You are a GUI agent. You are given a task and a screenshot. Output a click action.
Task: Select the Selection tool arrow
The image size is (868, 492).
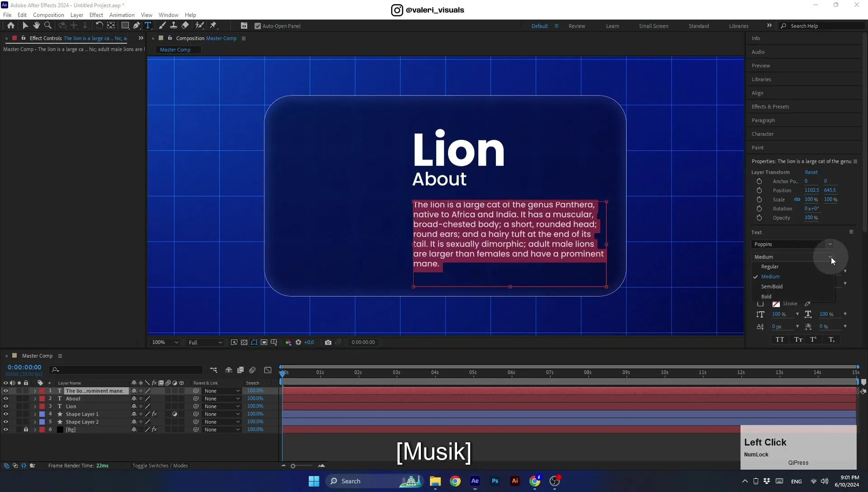pos(25,26)
